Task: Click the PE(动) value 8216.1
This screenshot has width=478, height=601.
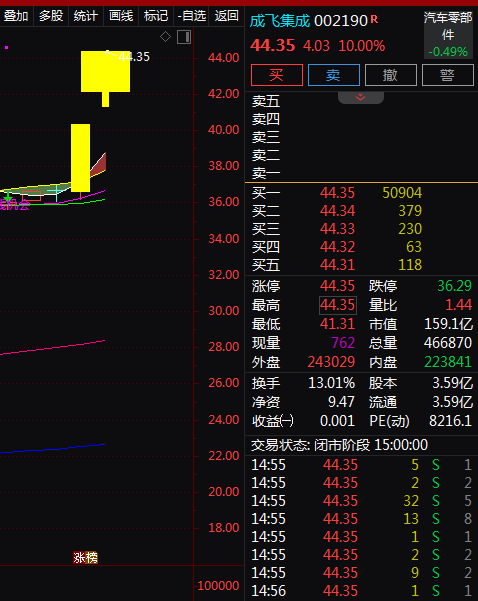Action: tap(450, 421)
